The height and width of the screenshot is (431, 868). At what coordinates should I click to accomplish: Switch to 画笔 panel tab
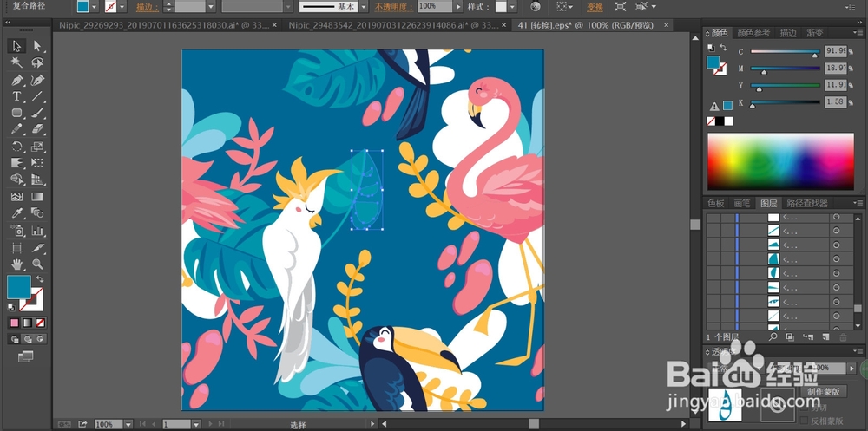pos(742,204)
